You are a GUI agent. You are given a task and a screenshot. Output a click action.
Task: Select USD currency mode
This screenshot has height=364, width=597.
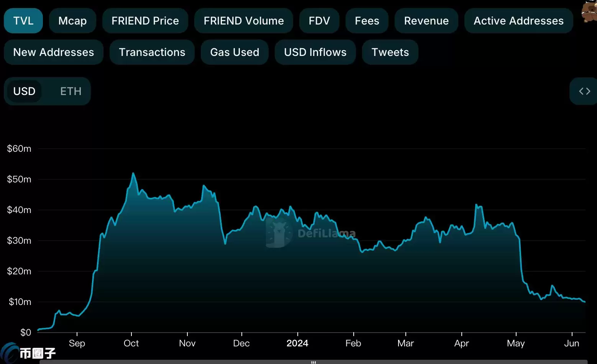tap(25, 91)
